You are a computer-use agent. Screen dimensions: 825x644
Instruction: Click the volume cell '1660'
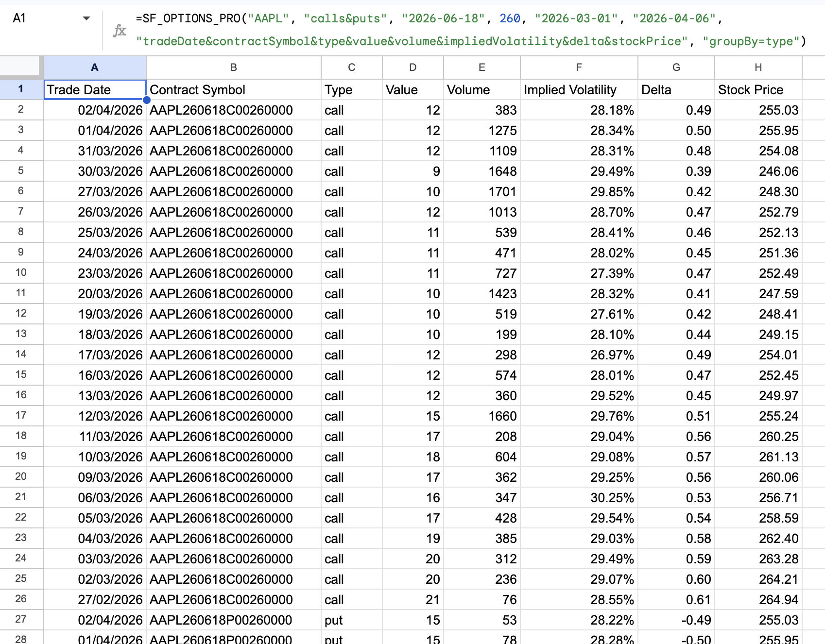482,416
